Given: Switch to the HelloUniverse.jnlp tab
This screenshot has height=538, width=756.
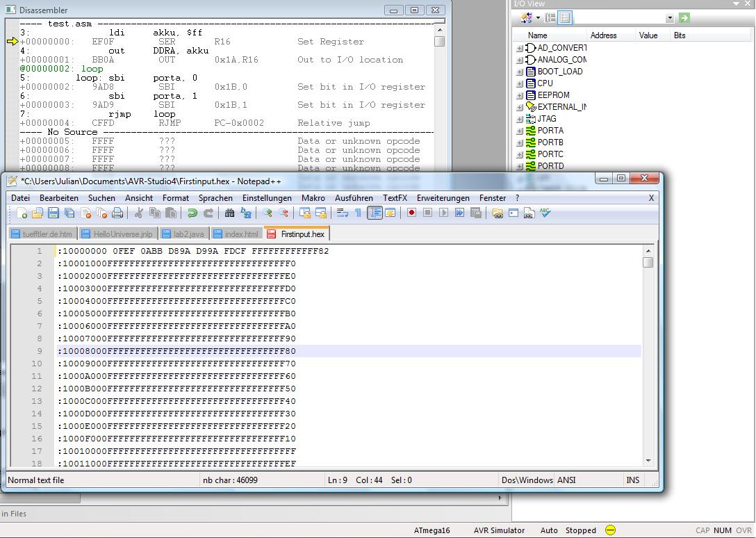Looking at the screenshot, I should [117, 234].
